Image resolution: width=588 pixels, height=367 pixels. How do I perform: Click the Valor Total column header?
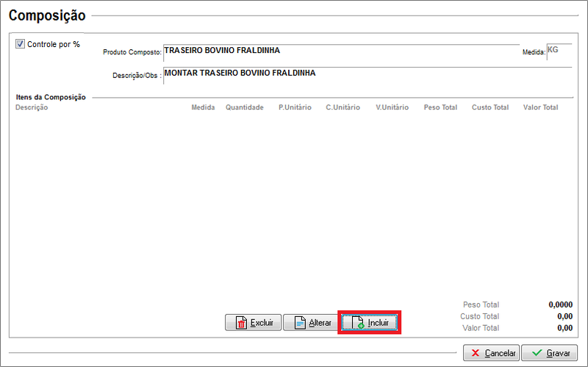tap(540, 107)
